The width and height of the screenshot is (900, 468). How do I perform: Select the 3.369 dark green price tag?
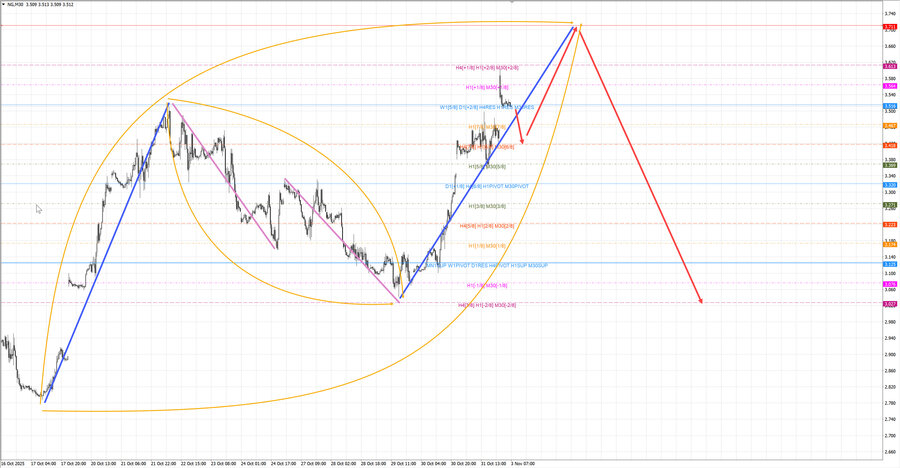click(888, 165)
